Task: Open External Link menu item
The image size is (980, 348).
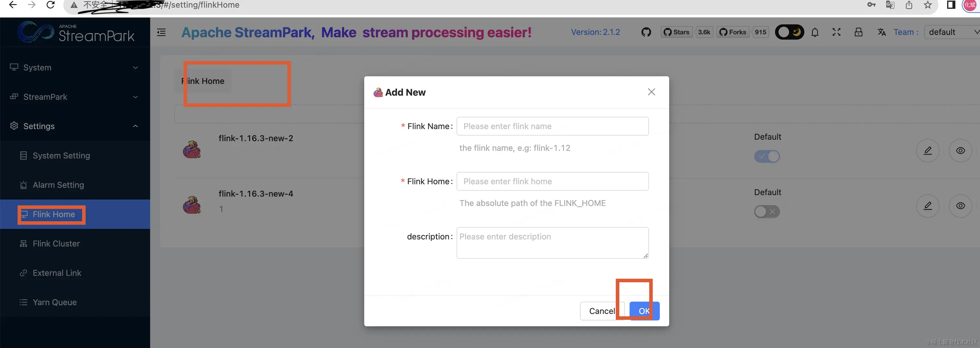Action: pos(75,273)
